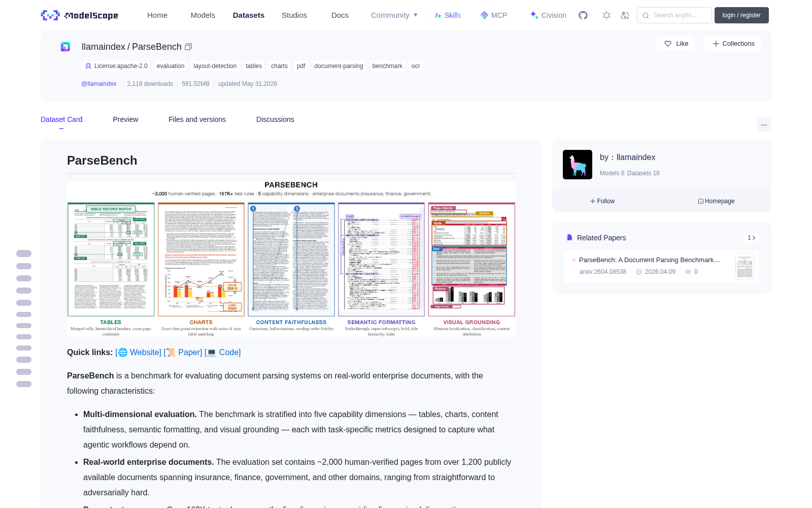Click the Related Papers document icon
The image size is (812, 508).
click(x=569, y=238)
